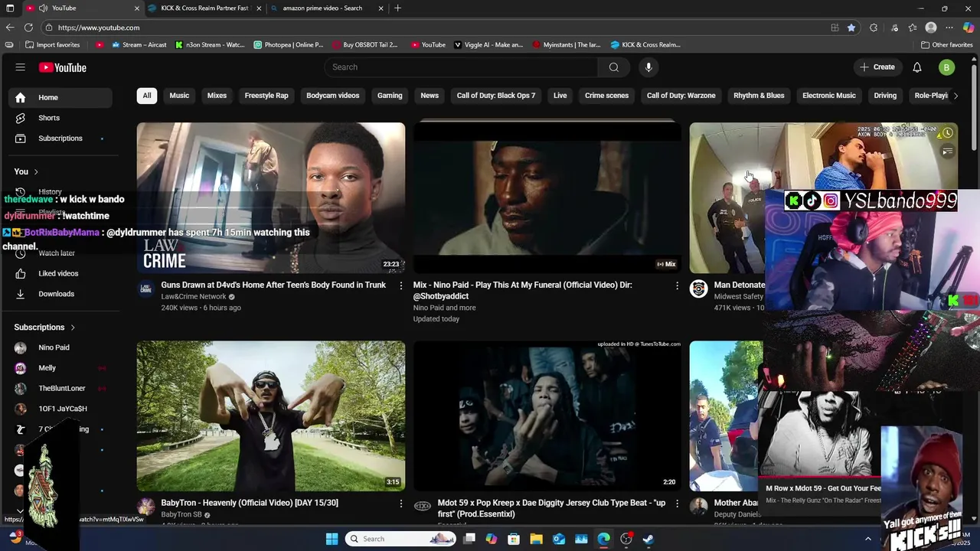Select the Crime scenes filter chip
This screenshot has width=980, height=551.
click(x=606, y=96)
